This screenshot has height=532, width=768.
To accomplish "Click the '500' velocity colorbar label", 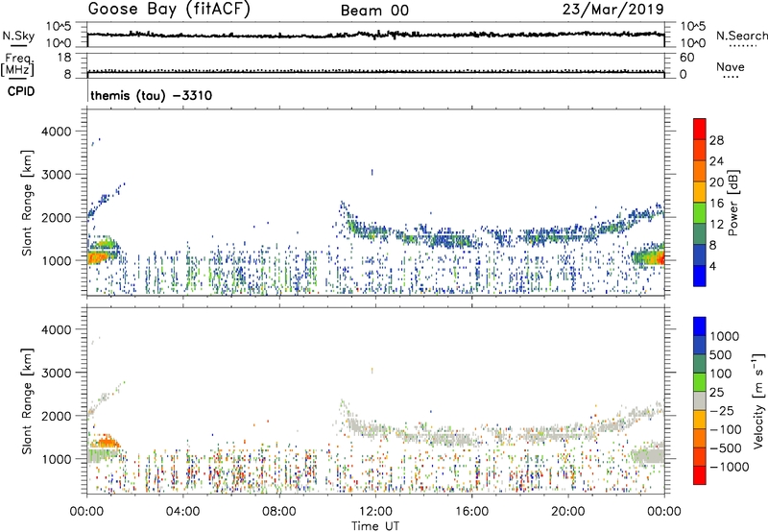I will click(x=720, y=354).
